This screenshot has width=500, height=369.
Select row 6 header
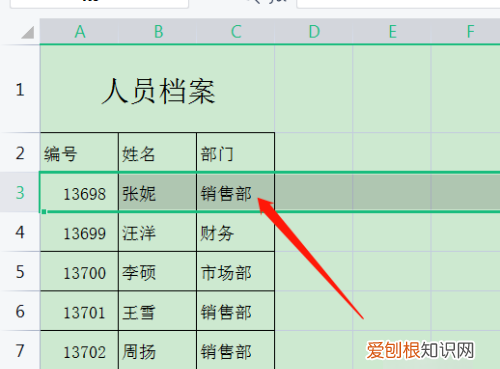(x=20, y=311)
